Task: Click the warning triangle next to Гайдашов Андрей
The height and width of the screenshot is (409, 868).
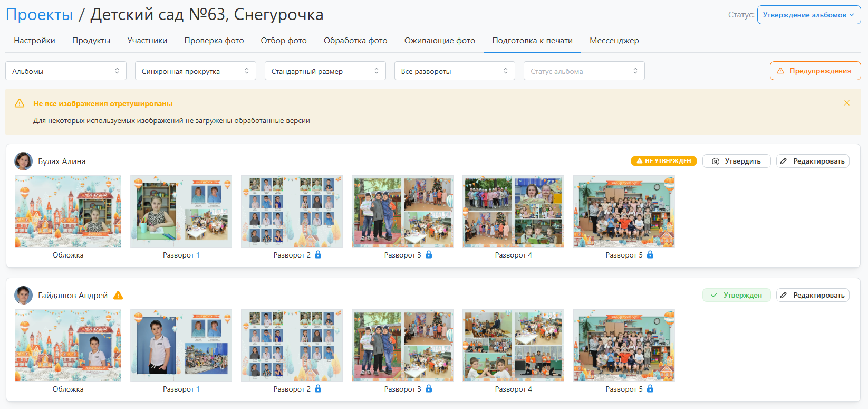Action: pyautogui.click(x=118, y=296)
